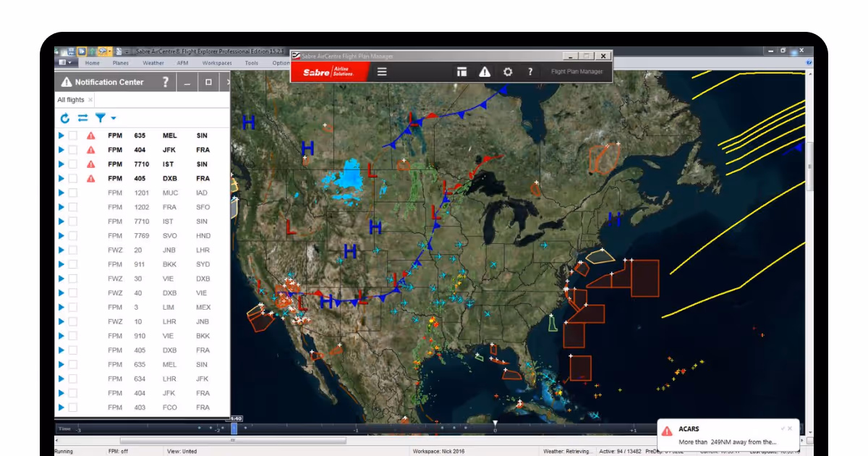Check the box for FWZ 20 JNB LHR
The width and height of the screenshot is (868, 456).
click(73, 250)
